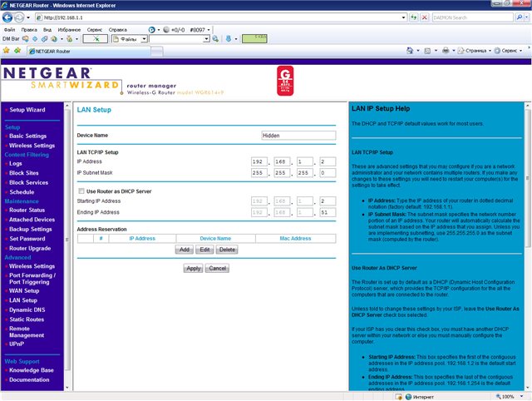Click the Интернет zone globe icon in status bar
Screen dimensions: 532x401
(408, 397)
